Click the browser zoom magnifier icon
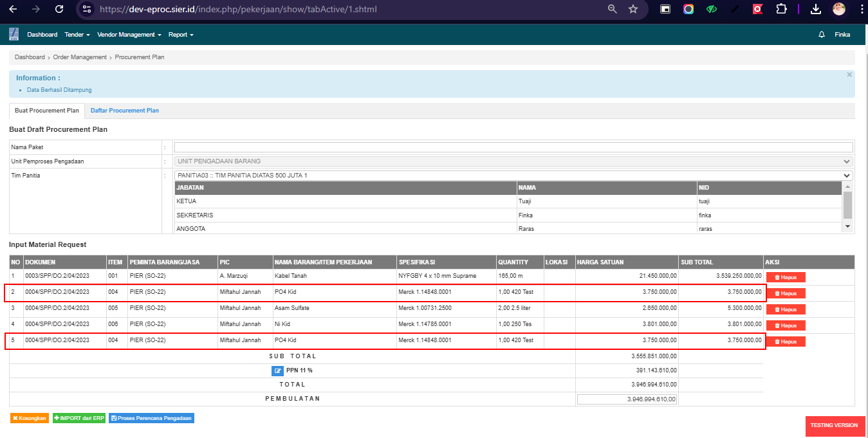The height and width of the screenshot is (438, 868). point(613,10)
